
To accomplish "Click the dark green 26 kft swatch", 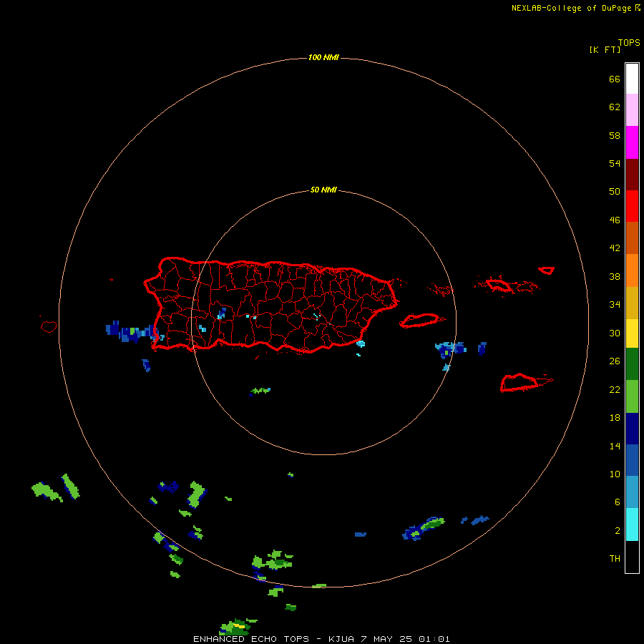I will (632, 364).
